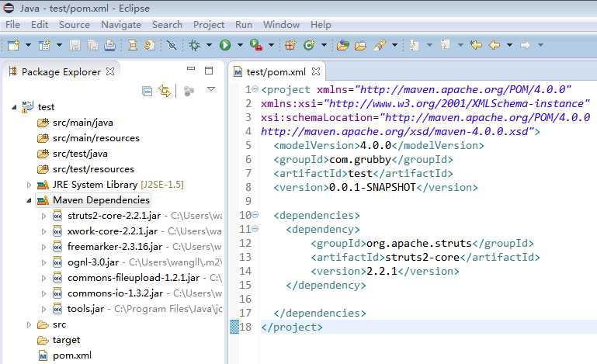
Task: Click the Save All toolbar icon
Action: [x=92, y=45]
